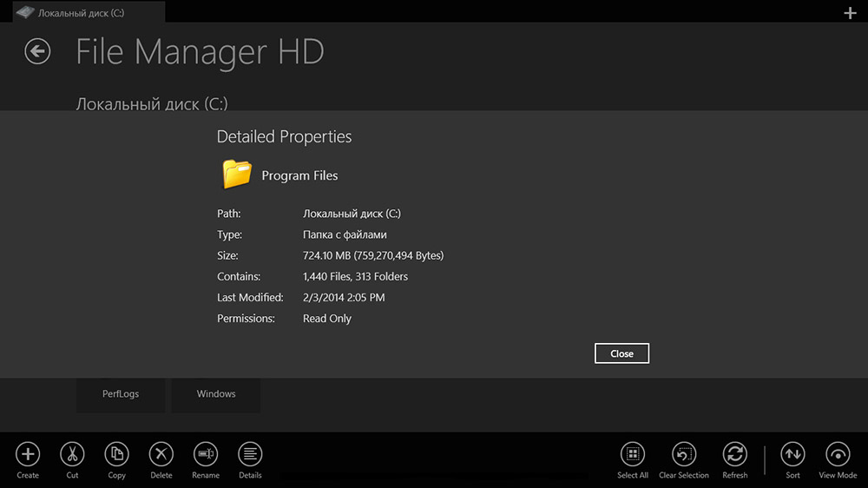
Task: Click the Clear Selection icon
Action: tap(684, 454)
